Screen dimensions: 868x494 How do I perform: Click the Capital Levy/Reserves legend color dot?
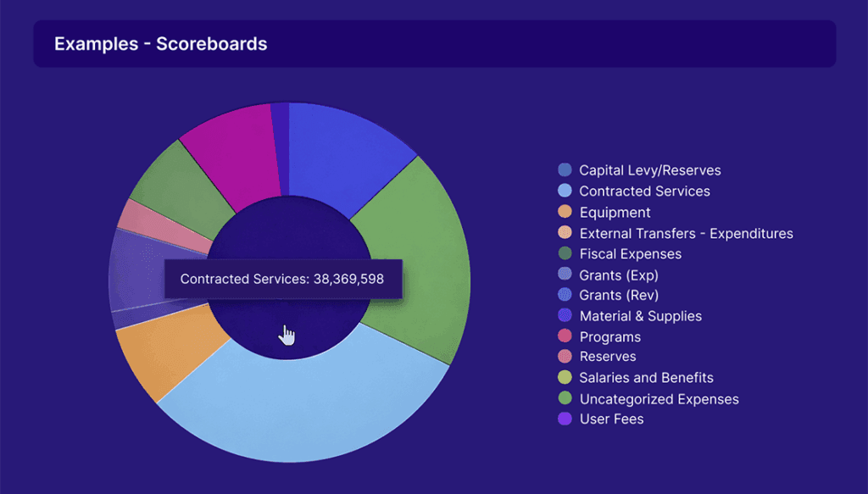[565, 170]
